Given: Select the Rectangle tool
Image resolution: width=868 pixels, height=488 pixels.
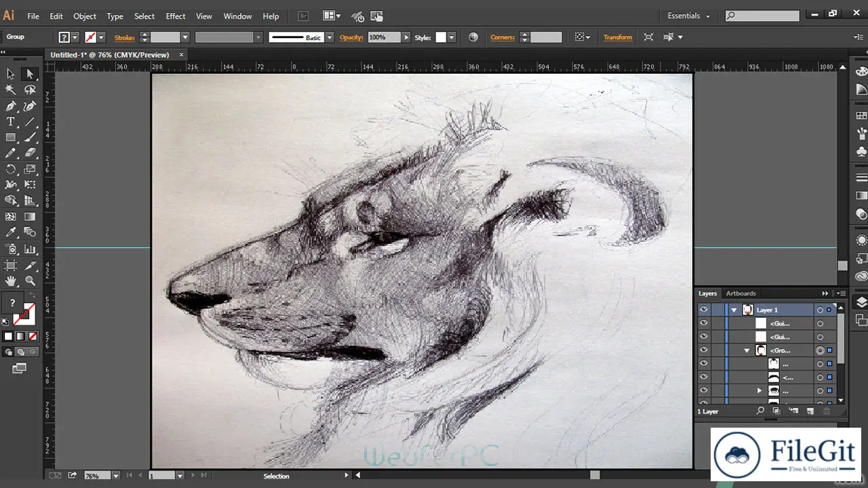Looking at the screenshot, I should [11, 138].
